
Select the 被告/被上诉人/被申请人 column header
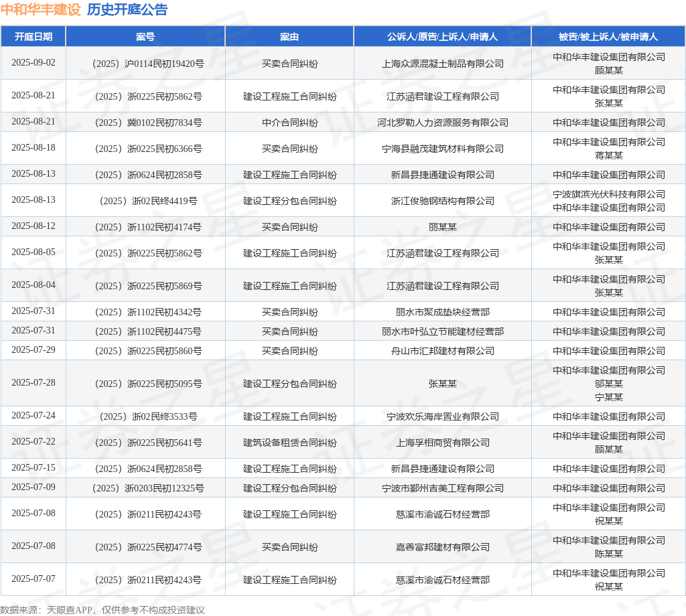[x=608, y=37]
